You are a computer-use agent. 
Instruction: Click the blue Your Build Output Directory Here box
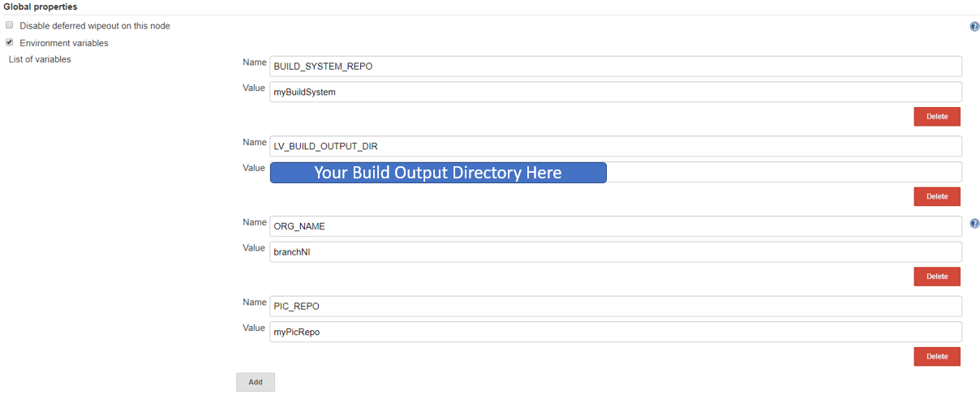point(438,173)
